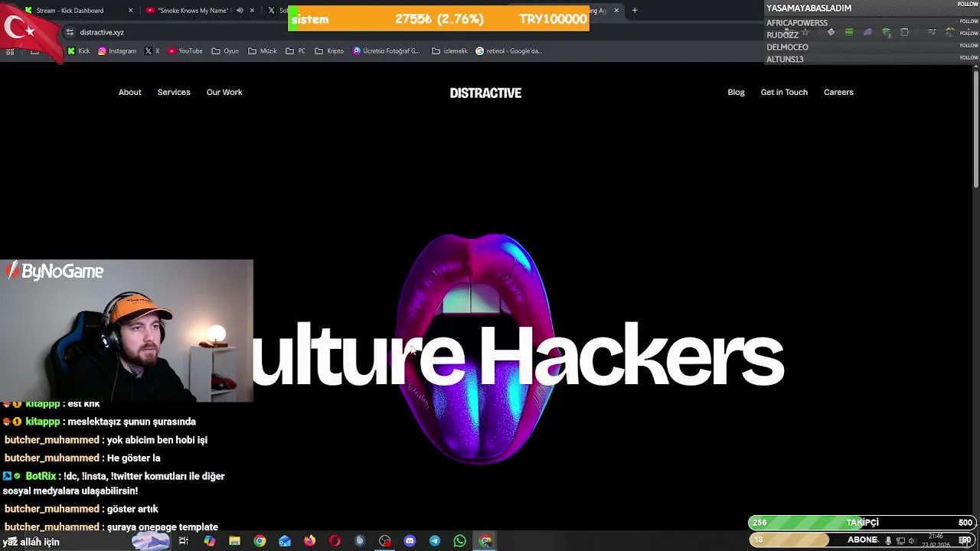Open the taskbar clock and date

point(937,540)
